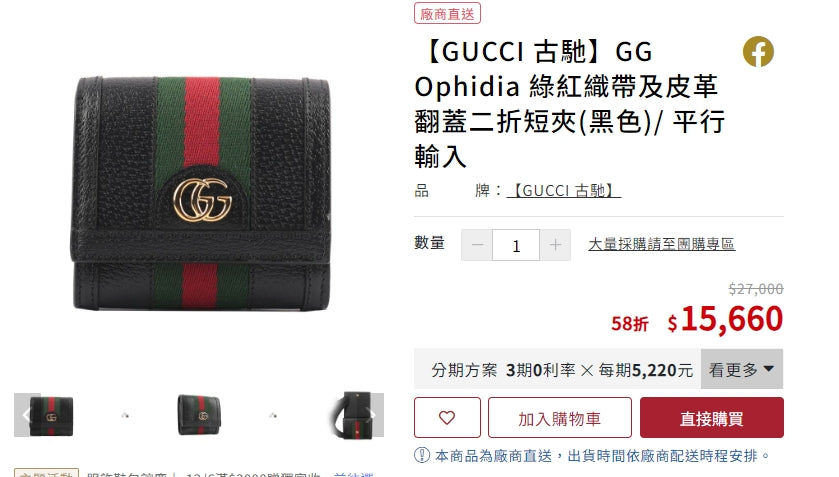
Task: Increase quantity with the plus button
Action: pos(555,245)
